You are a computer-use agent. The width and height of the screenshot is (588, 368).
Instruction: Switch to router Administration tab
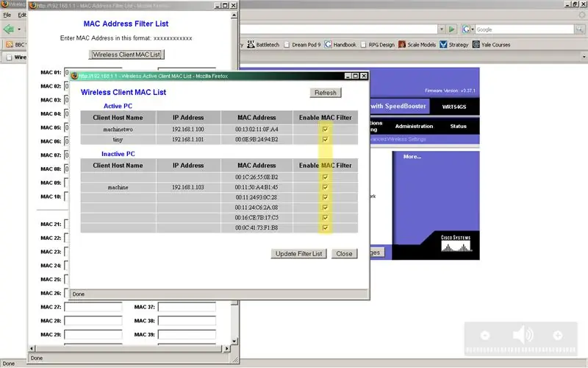[x=414, y=126]
